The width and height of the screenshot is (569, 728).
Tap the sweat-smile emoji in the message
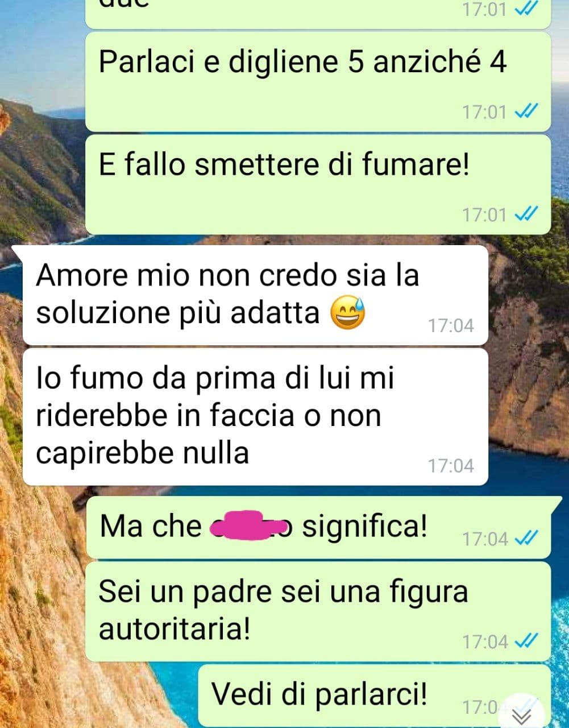pos(348,312)
